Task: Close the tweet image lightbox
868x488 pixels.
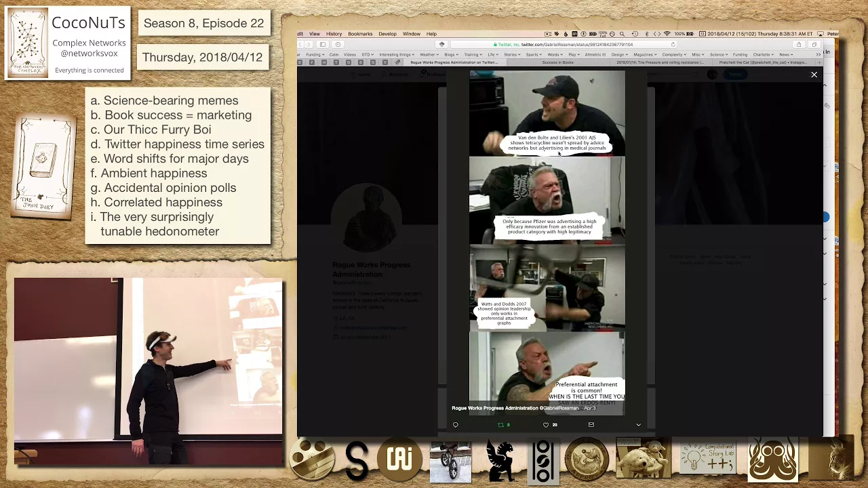Action: point(814,75)
